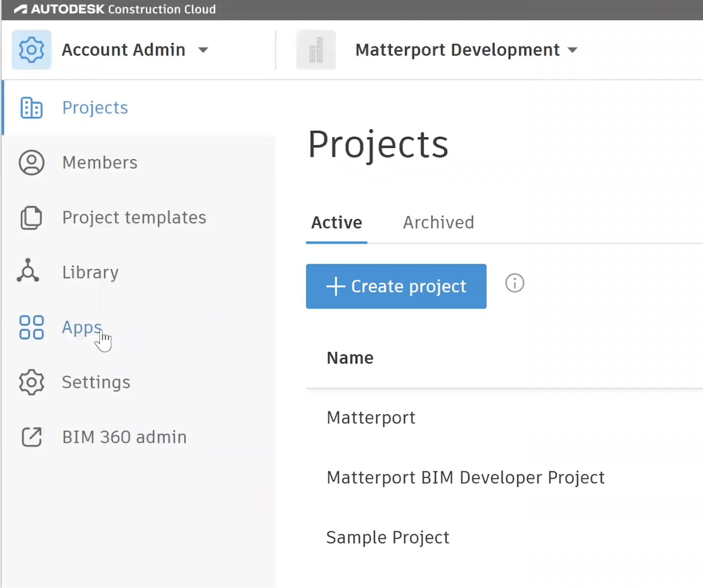Image resolution: width=703 pixels, height=588 pixels.
Task: Sort by the Name column header
Action: tap(350, 358)
